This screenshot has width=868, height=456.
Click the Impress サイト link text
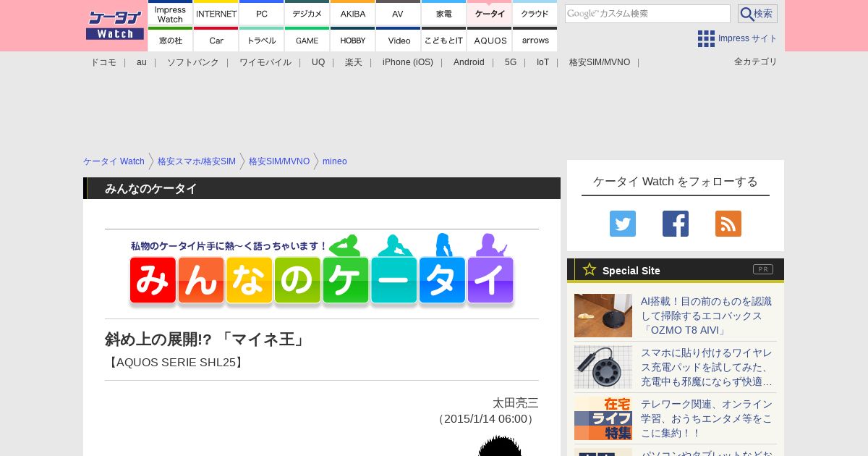tap(748, 38)
